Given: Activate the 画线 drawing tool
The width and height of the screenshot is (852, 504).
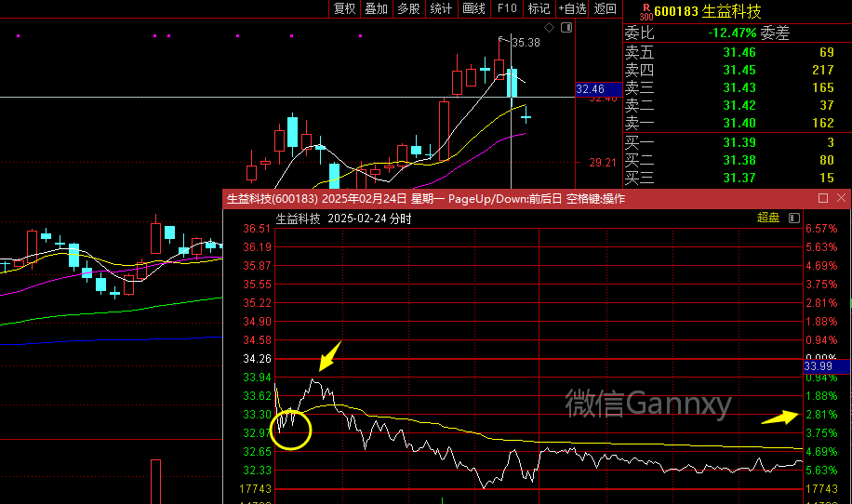Looking at the screenshot, I should [x=473, y=8].
